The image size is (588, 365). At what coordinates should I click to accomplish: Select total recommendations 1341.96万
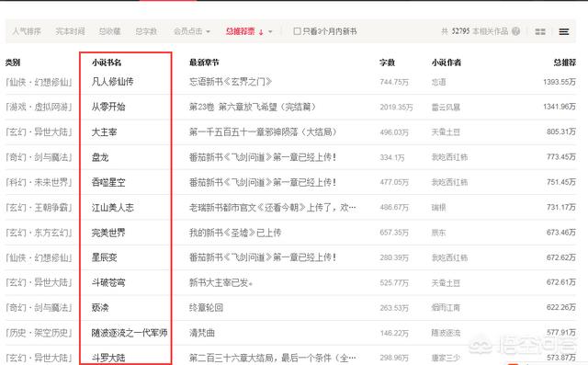(x=560, y=107)
